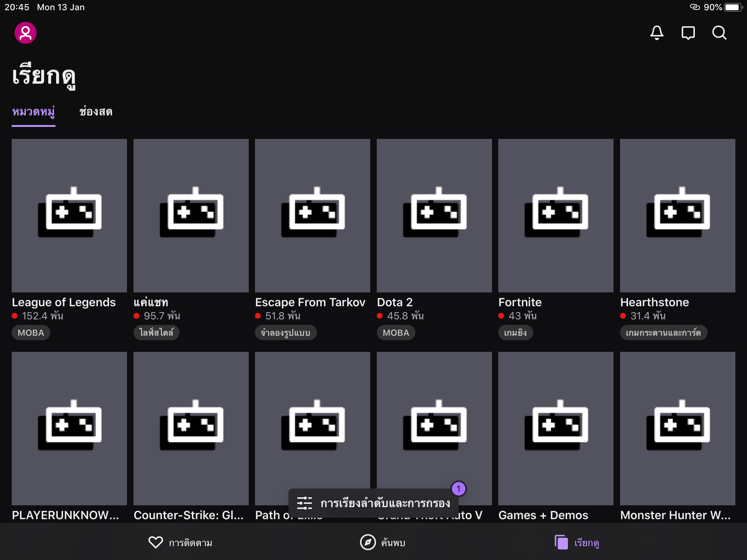747x560 pixels.
Task: Open Escape From Tarkov category thumbnail
Action: point(312,215)
